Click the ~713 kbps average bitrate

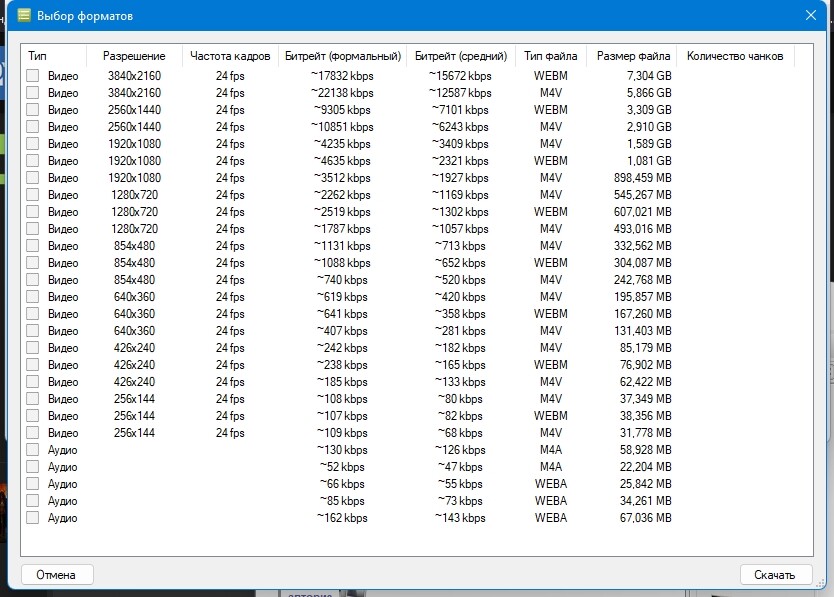tap(460, 246)
